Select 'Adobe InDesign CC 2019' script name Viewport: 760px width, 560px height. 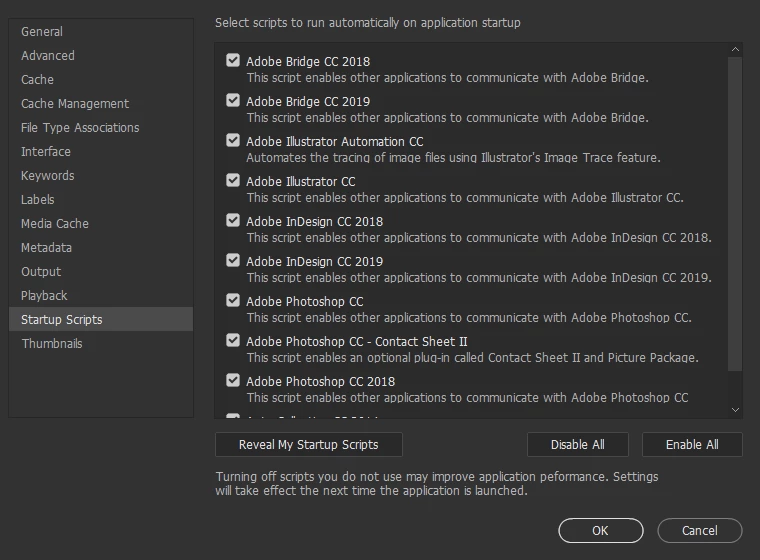point(315,261)
